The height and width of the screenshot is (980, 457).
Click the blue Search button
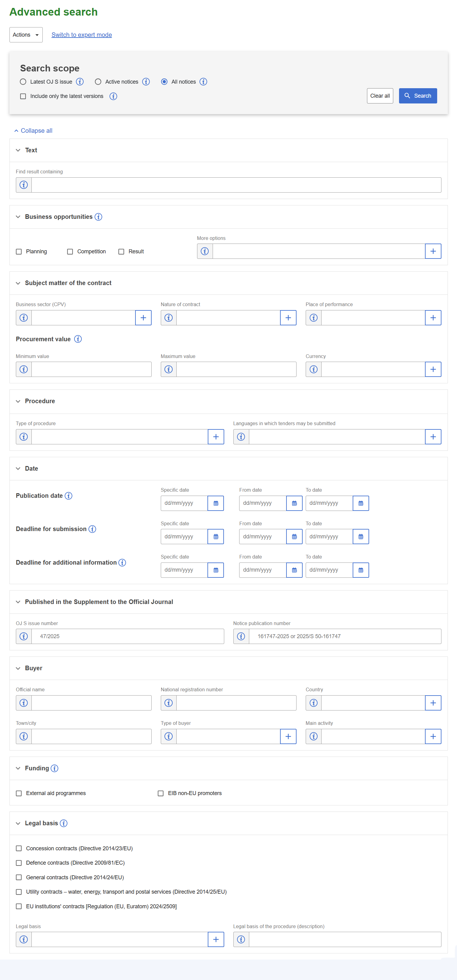point(418,96)
